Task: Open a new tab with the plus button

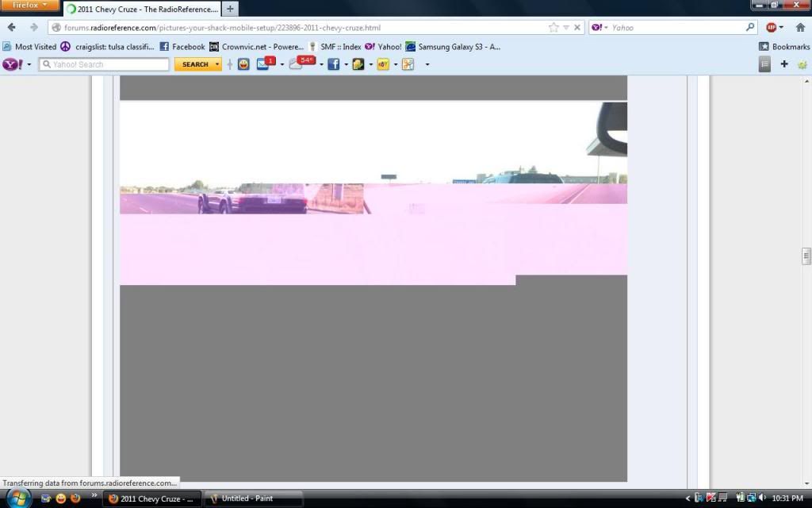Action: point(230,9)
